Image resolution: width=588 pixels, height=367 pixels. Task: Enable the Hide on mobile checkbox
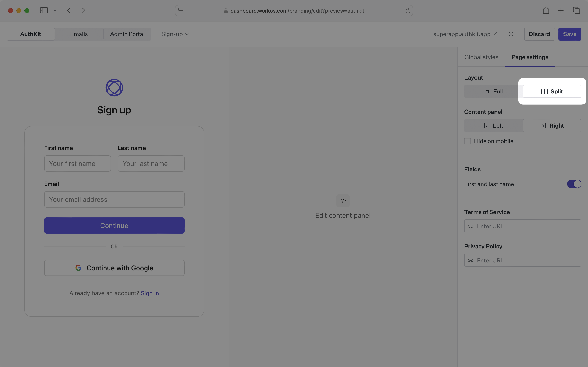click(x=467, y=141)
